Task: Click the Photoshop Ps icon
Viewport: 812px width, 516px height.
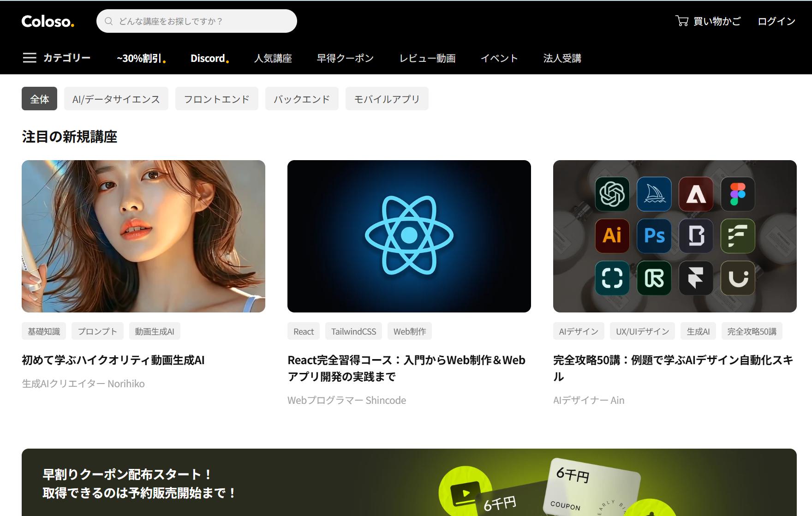Action: [x=654, y=236]
